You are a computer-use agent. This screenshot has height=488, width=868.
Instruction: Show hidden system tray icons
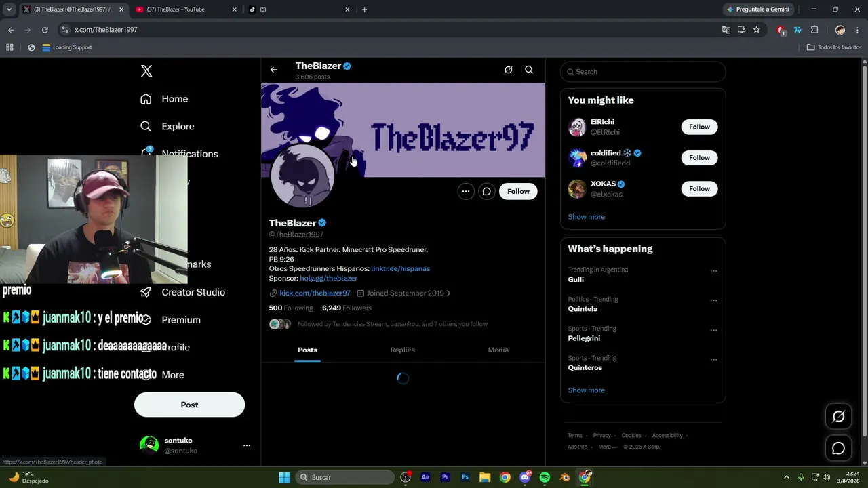tap(787, 477)
